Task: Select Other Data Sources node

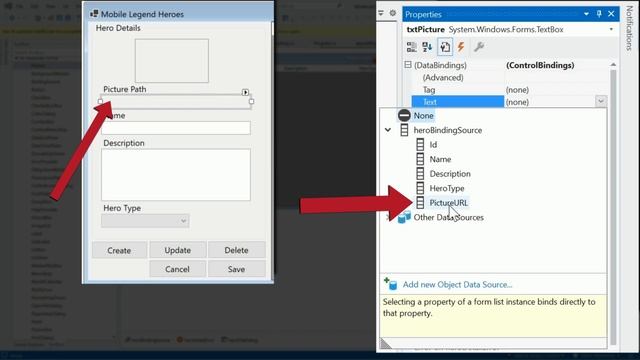Action: [x=449, y=218]
